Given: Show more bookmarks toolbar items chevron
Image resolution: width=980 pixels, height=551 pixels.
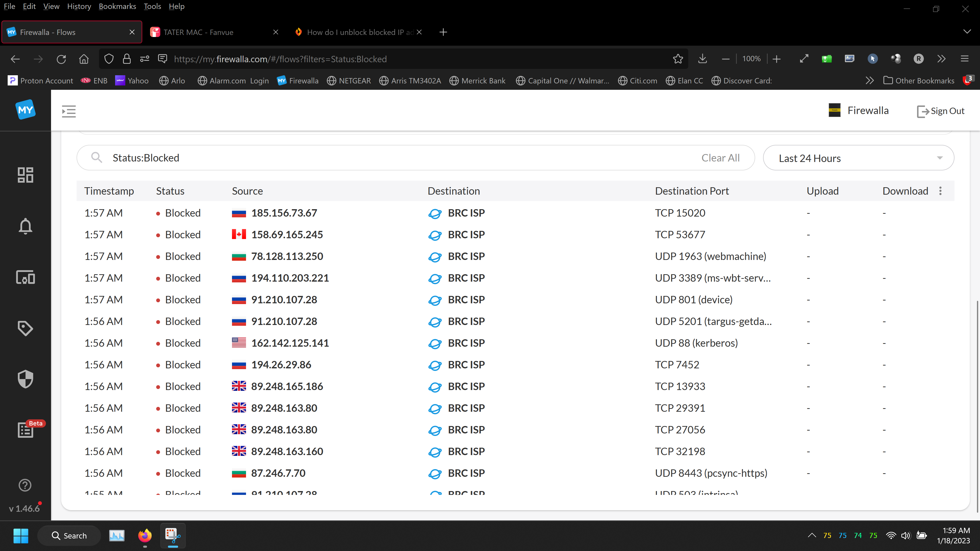Looking at the screenshot, I should pyautogui.click(x=870, y=81).
